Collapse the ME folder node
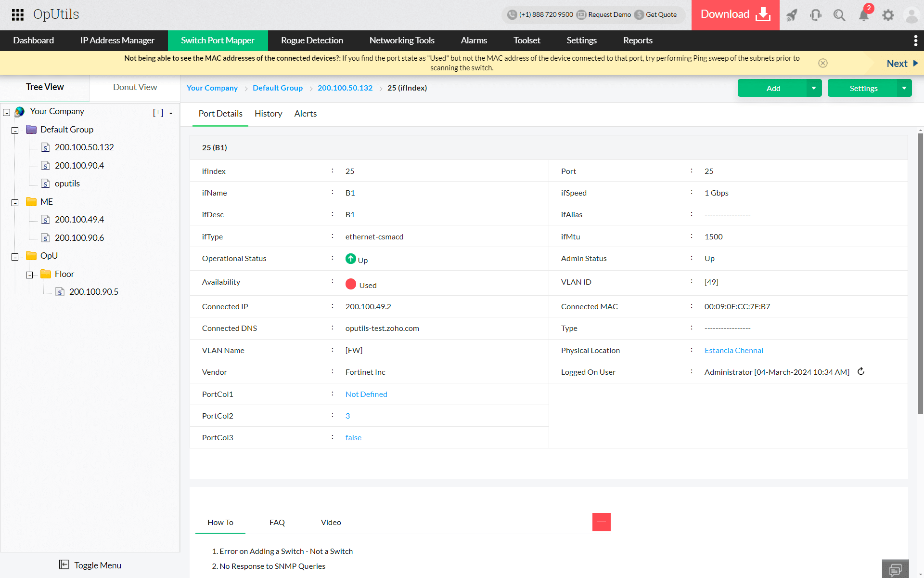Image resolution: width=924 pixels, height=578 pixels. click(15, 203)
